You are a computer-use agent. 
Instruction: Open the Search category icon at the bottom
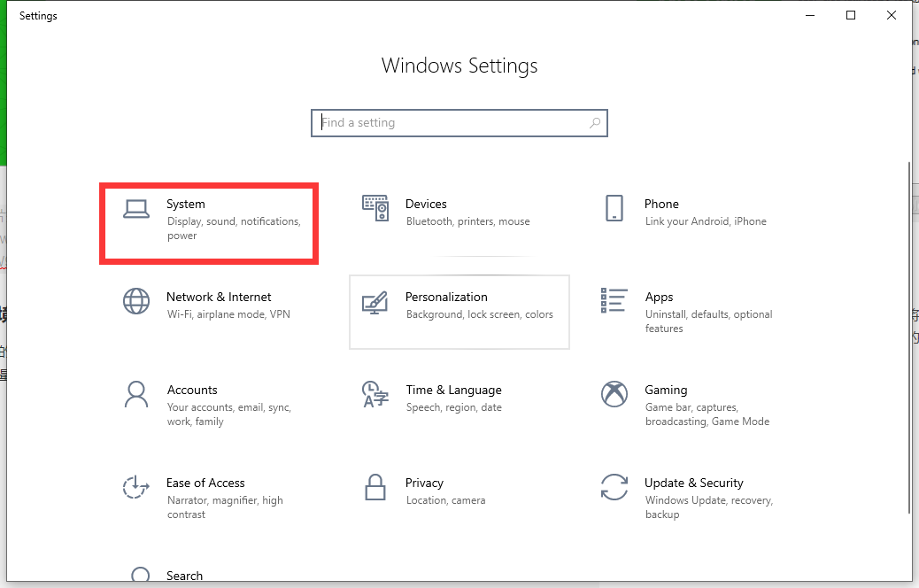(140, 575)
